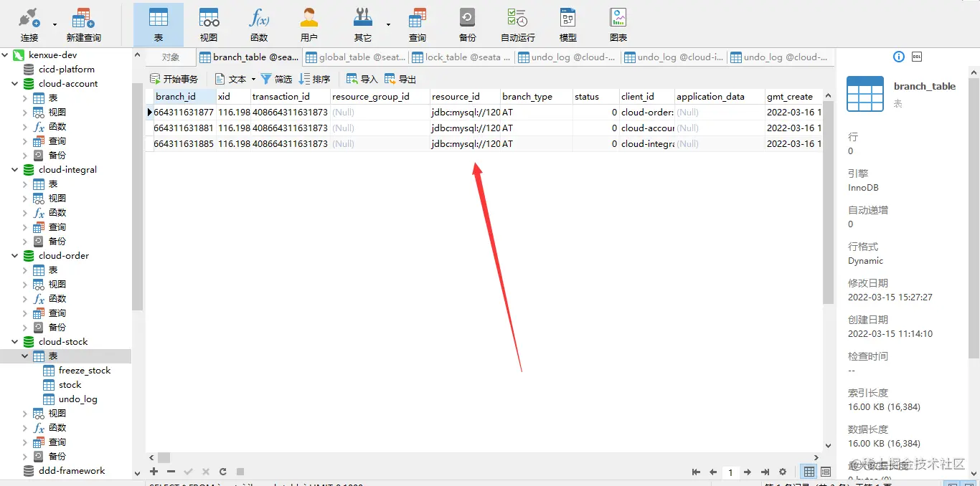The image size is (980, 486).
Task: Select undo_log table under cloud-stock
Action: [77, 399]
